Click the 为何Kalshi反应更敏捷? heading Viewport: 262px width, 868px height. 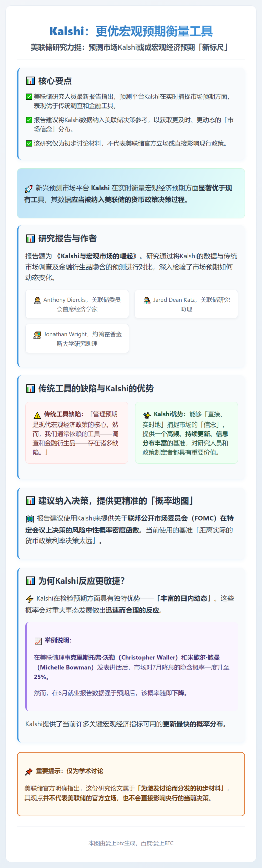click(x=81, y=581)
